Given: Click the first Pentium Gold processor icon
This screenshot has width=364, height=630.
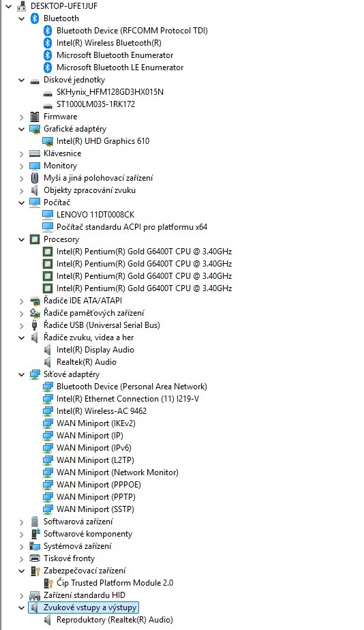Looking at the screenshot, I should (x=48, y=252).
